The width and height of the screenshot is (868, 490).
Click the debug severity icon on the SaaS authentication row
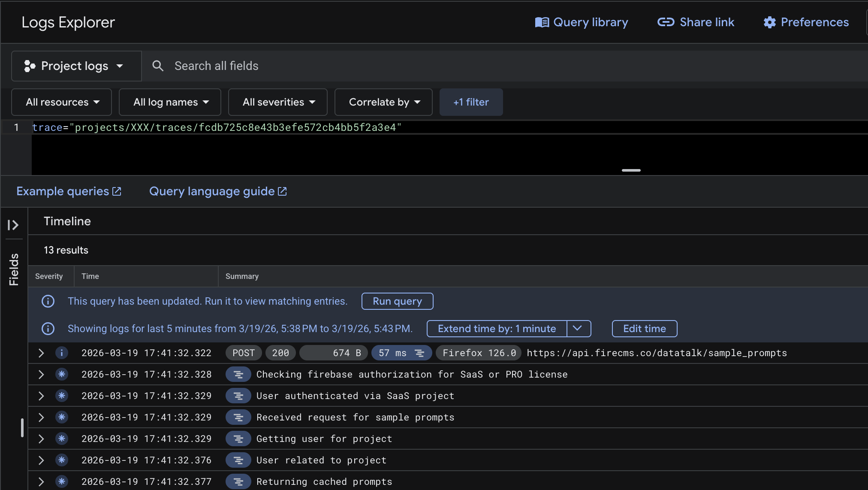(x=62, y=396)
